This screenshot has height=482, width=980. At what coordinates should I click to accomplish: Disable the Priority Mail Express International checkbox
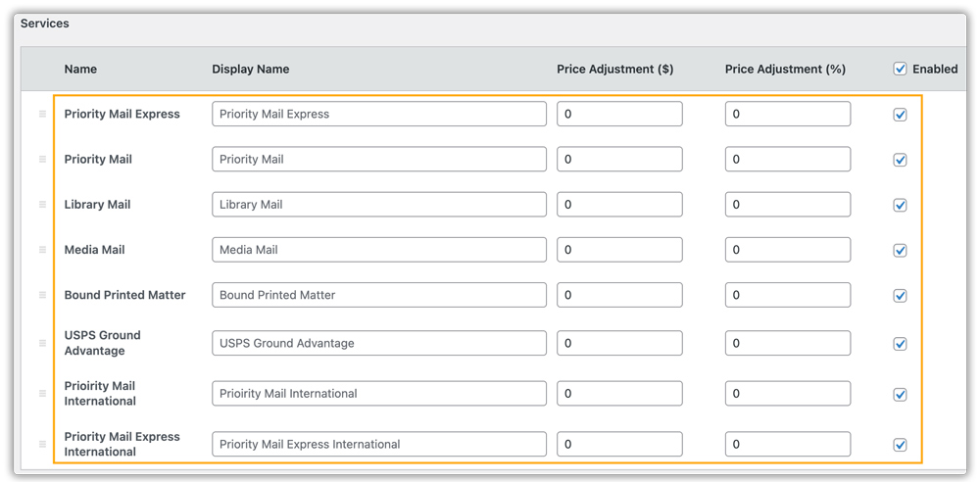tap(900, 445)
